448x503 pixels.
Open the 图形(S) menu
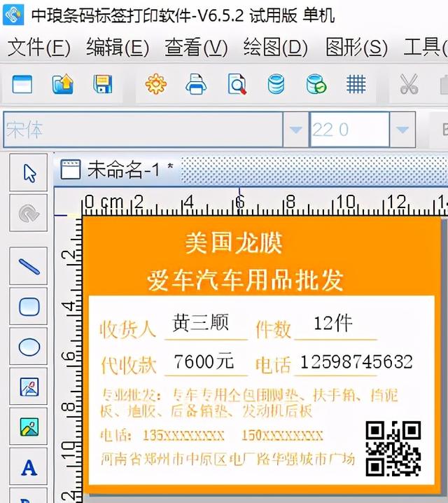pos(356,47)
